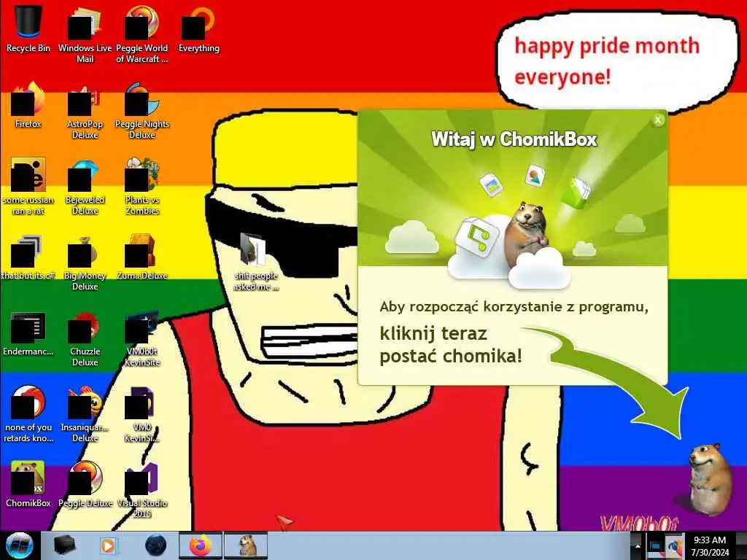
Task: Open the 'that but its c#' icon
Action: pos(28,257)
